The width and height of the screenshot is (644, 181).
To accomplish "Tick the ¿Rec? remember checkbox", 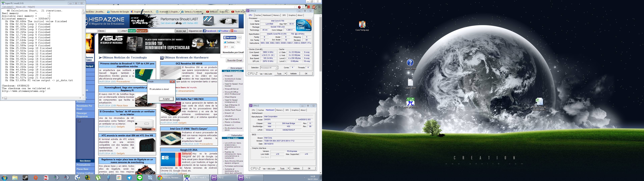I will coord(120,31).
